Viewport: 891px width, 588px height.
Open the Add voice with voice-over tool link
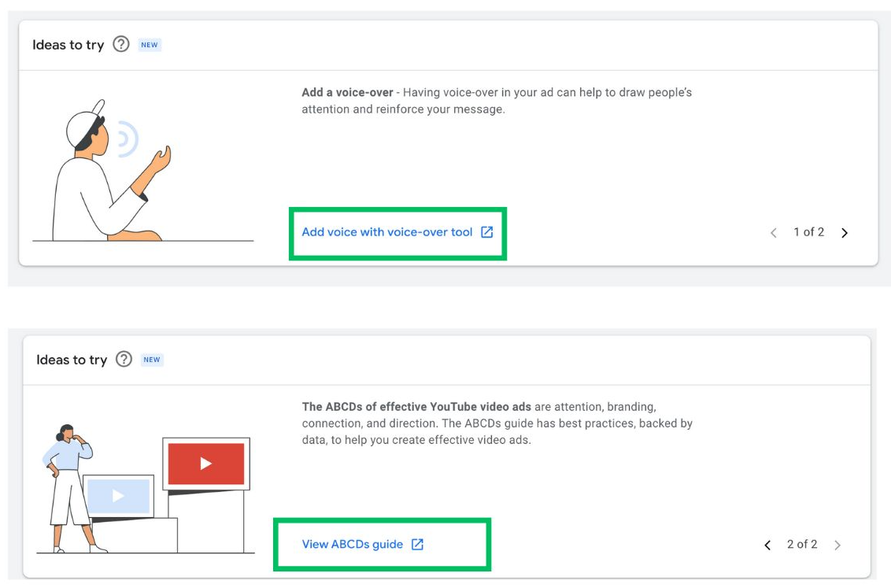tap(387, 232)
